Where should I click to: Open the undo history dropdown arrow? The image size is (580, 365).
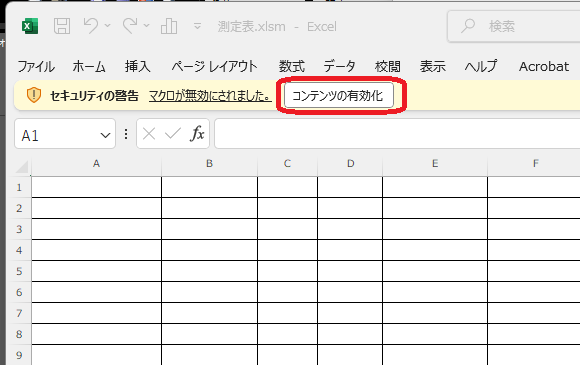point(108,26)
